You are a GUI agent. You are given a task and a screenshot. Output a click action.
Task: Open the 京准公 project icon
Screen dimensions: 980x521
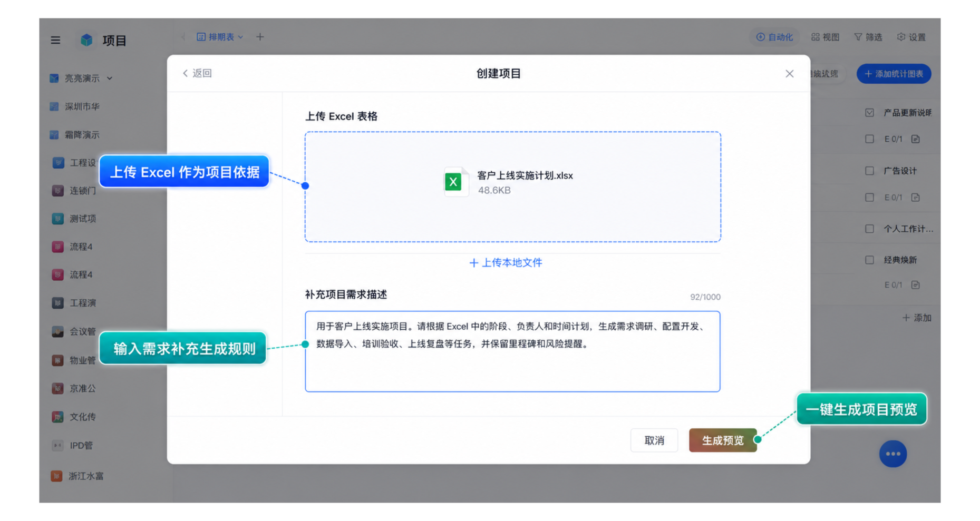point(58,388)
